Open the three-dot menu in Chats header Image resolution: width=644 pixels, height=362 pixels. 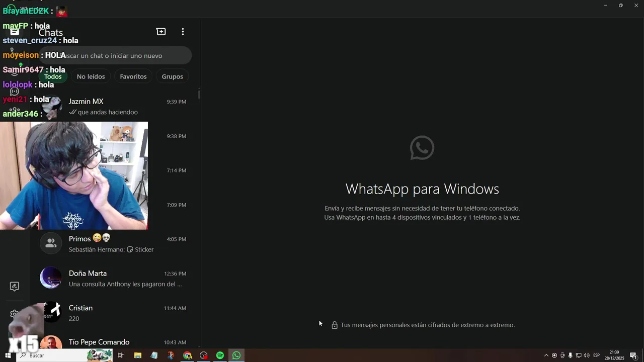coord(183,32)
